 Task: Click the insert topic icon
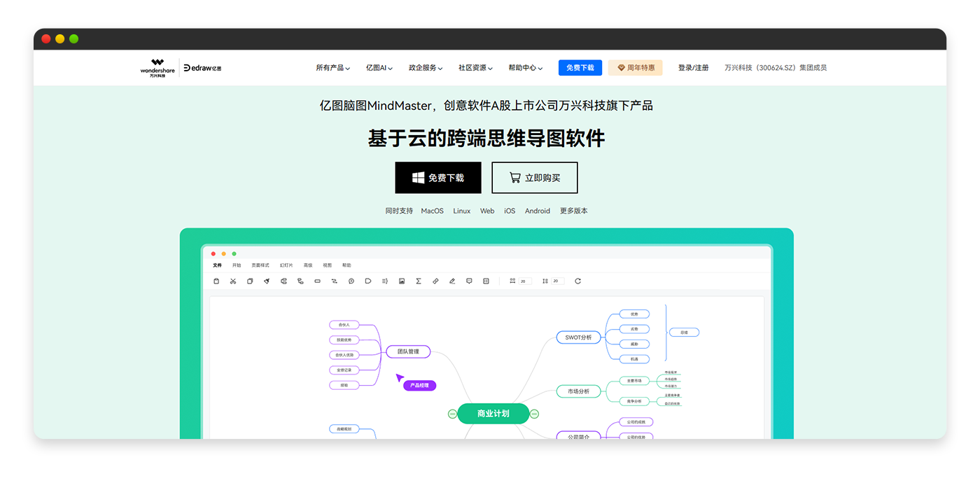(x=283, y=281)
